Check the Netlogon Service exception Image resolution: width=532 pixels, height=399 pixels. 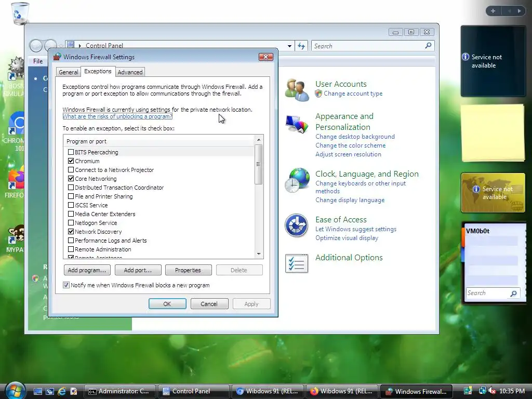click(x=71, y=222)
